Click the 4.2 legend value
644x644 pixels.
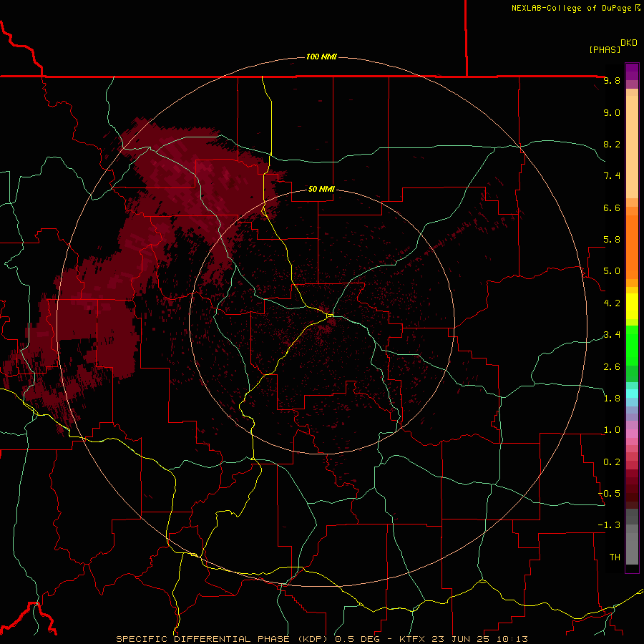coord(612,303)
